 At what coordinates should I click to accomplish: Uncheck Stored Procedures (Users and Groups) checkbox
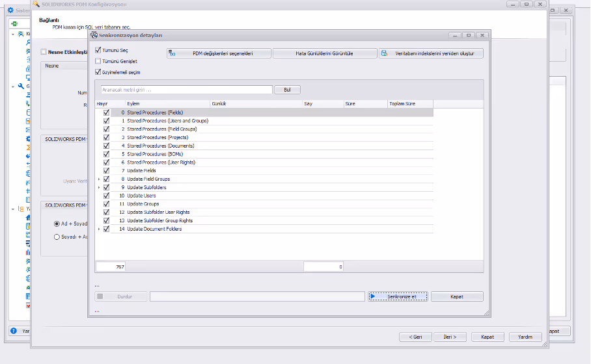coord(106,121)
